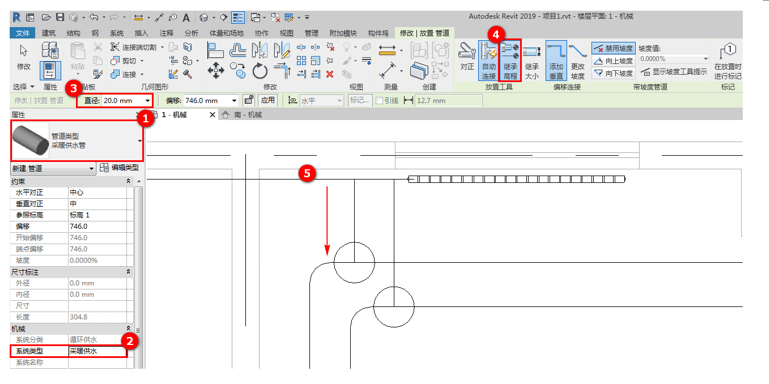Click the properties panel vertical scrollbar
Viewport: 769px width, 384px height.
click(138, 275)
